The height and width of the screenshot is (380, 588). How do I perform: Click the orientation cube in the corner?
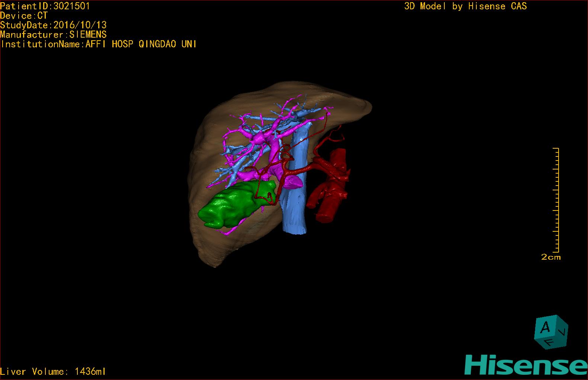tap(551, 332)
